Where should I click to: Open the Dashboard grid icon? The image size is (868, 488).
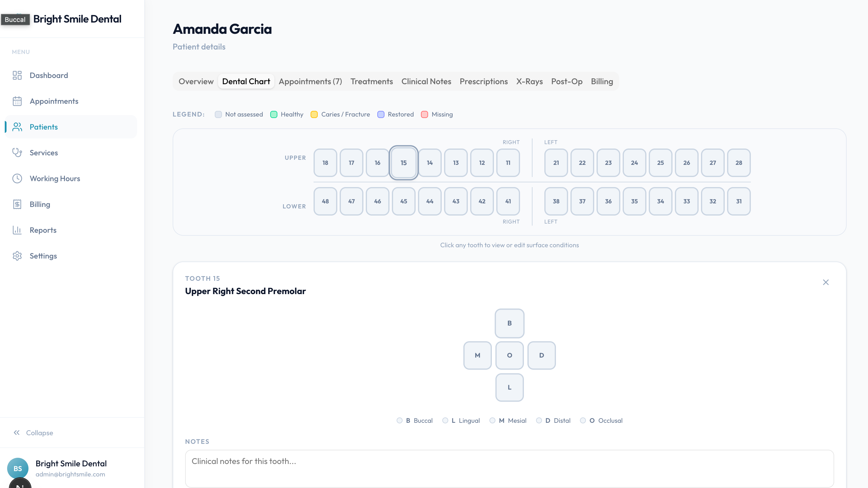tap(17, 75)
